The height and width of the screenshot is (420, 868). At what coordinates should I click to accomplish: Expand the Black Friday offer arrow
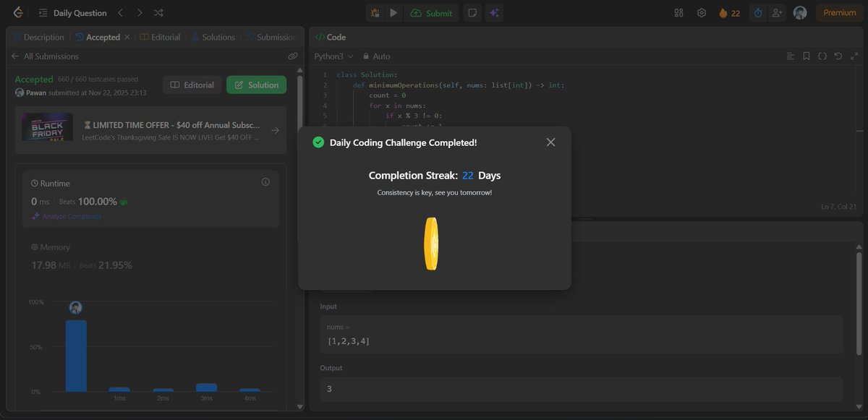click(x=273, y=130)
